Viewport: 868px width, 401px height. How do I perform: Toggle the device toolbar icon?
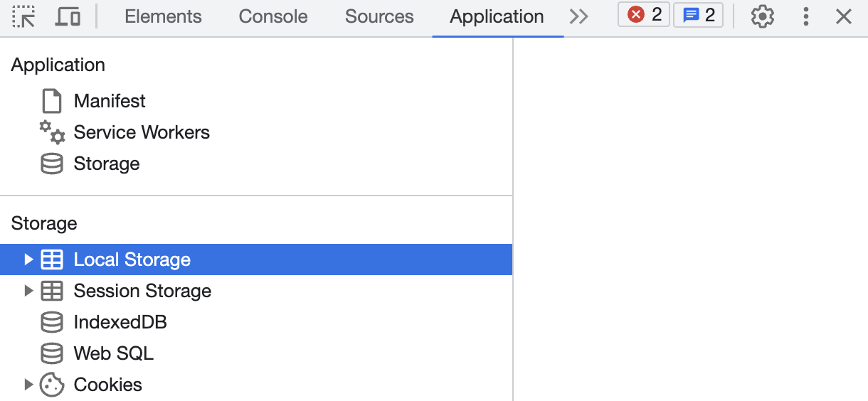tap(68, 16)
